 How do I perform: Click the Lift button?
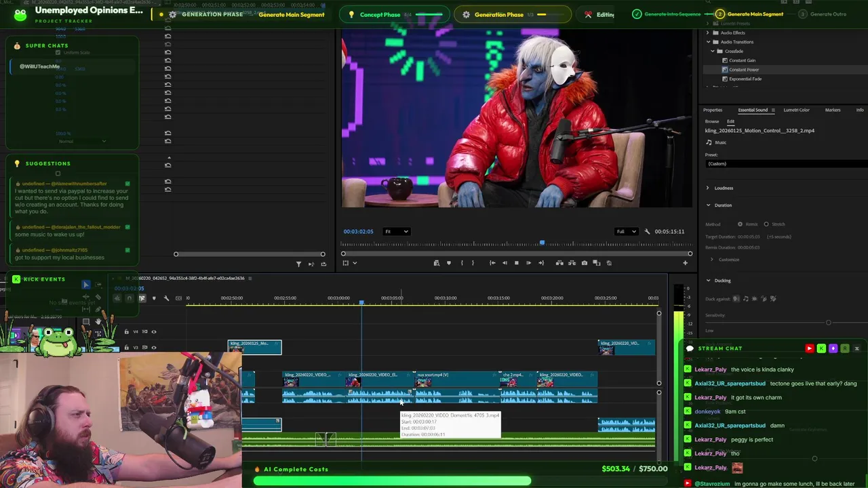pos(559,263)
